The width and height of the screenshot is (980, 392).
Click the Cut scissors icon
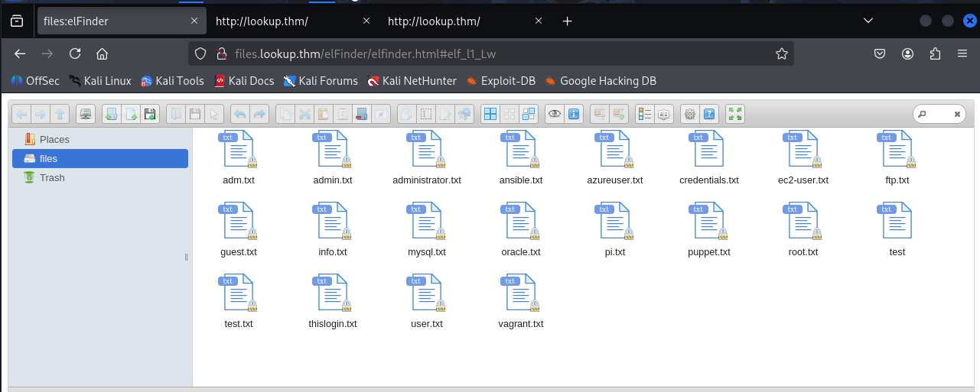click(304, 115)
